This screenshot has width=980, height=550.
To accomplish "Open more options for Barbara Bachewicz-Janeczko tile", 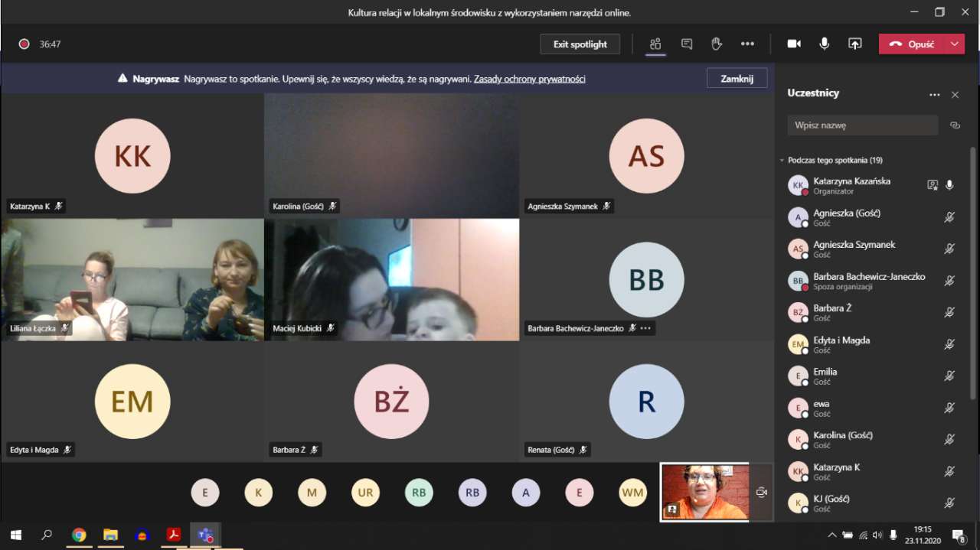I will pos(645,328).
